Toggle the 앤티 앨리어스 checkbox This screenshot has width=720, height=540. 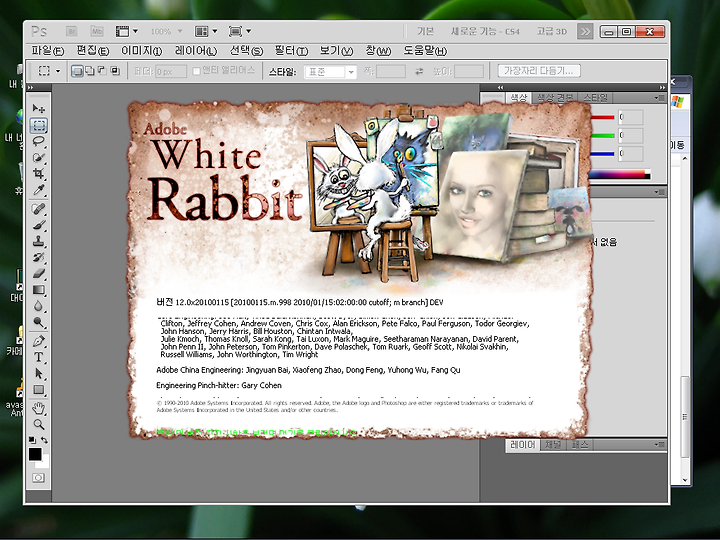point(197,71)
